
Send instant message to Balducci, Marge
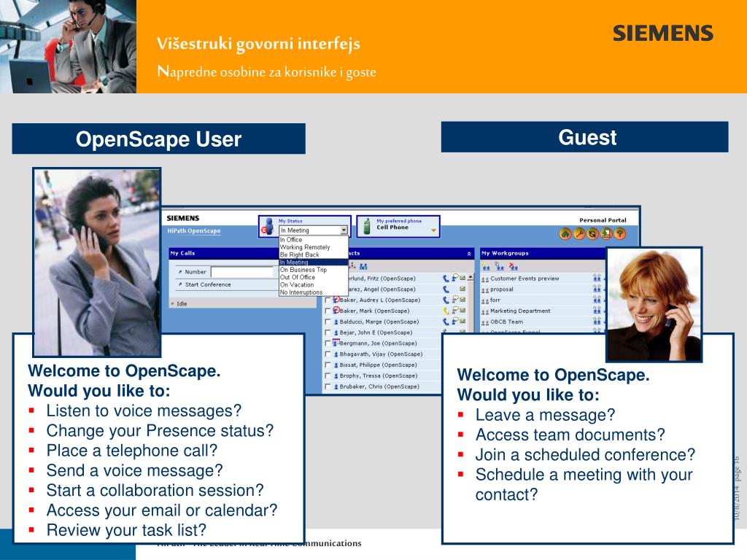tap(455, 321)
